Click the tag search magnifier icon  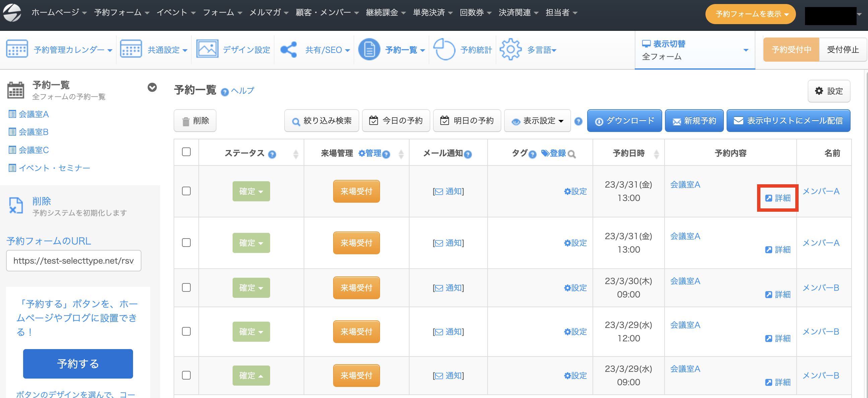571,154
